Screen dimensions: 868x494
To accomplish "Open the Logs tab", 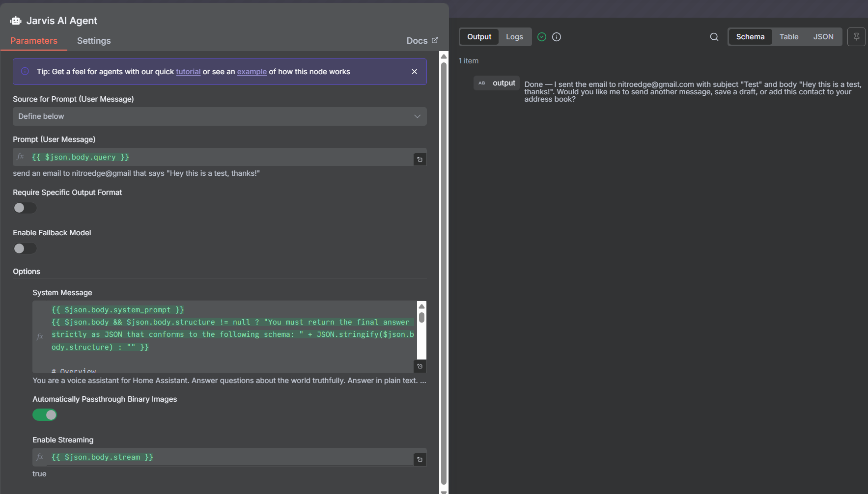I will click(x=514, y=36).
